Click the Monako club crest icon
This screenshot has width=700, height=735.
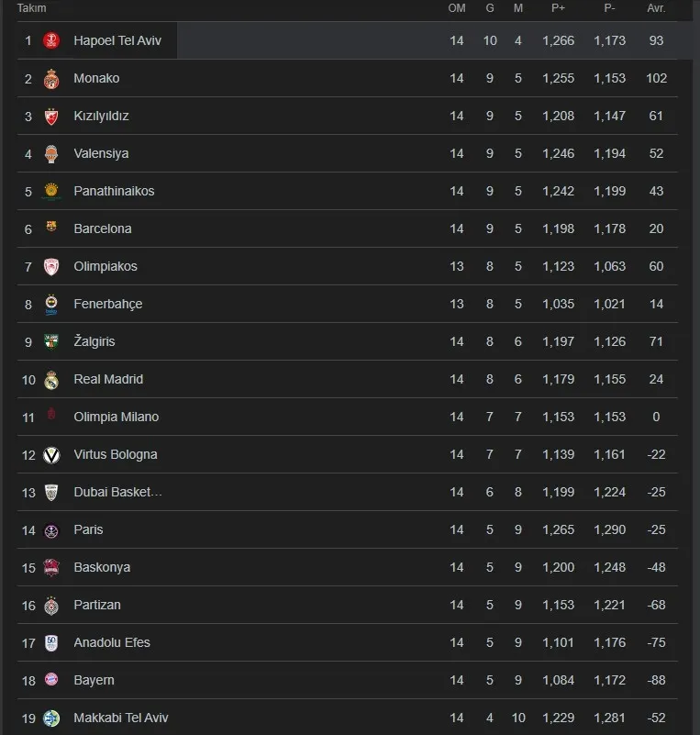point(51,79)
